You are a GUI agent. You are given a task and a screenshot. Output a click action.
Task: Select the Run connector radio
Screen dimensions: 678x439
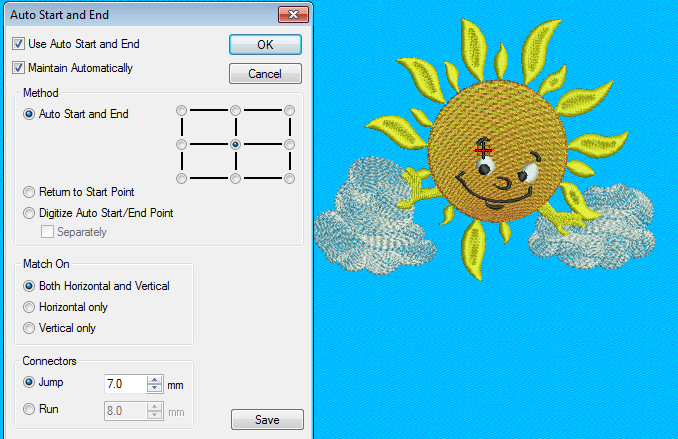tap(29, 409)
